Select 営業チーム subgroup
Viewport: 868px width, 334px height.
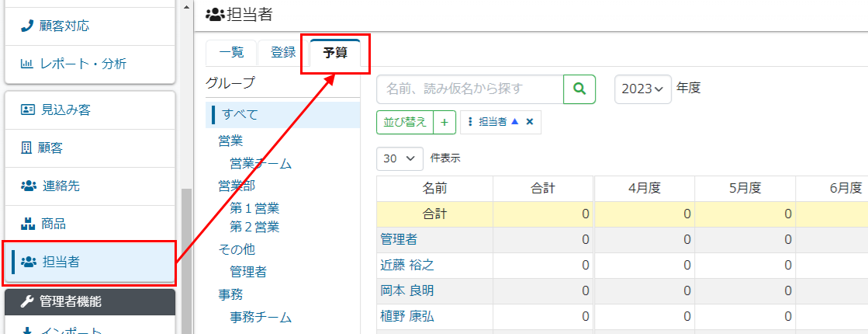coord(261,164)
